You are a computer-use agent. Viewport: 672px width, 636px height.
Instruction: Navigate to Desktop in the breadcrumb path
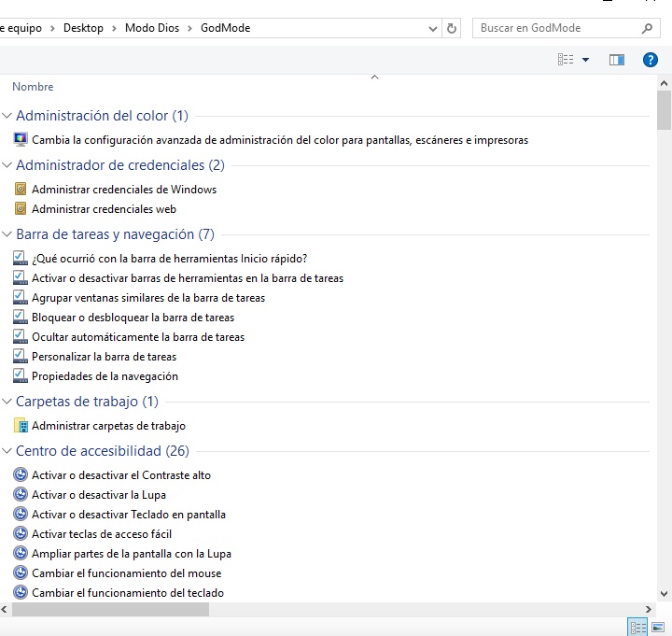tap(83, 28)
